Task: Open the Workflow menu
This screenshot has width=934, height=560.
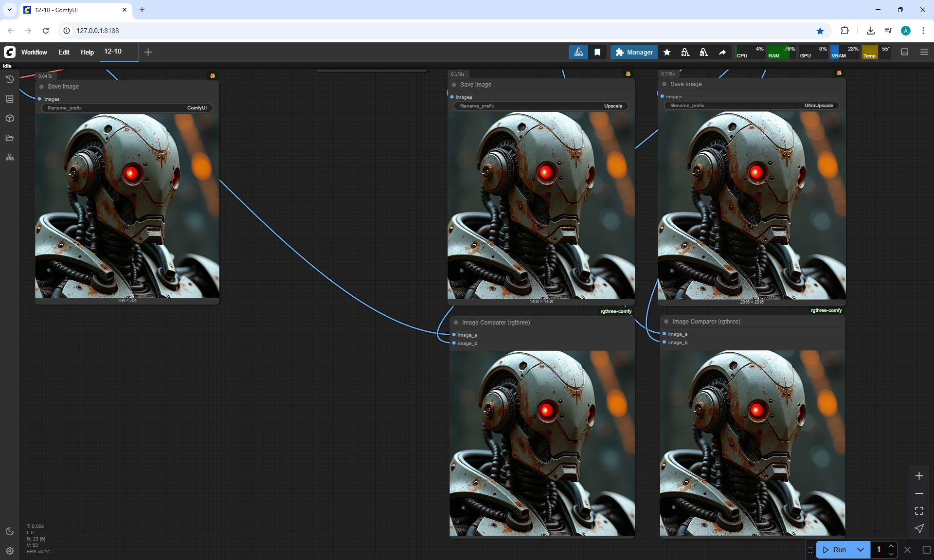Action: [34, 52]
